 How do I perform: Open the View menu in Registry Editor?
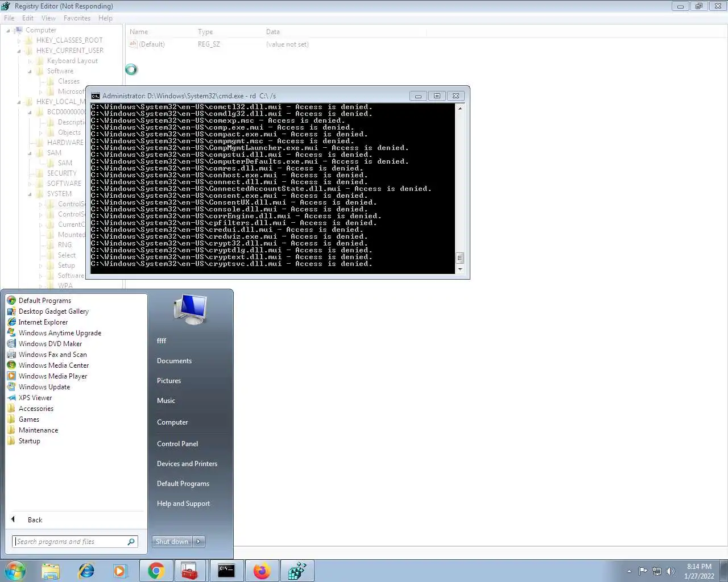pos(49,18)
